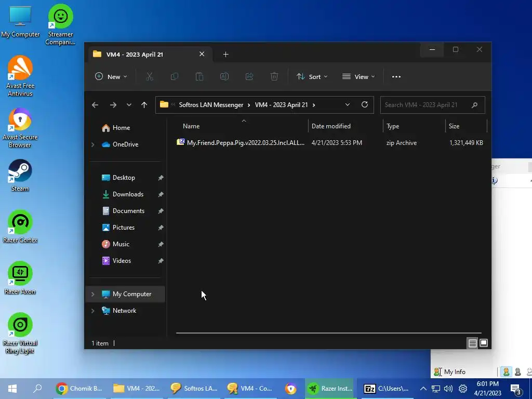This screenshot has width=532, height=399.
Task: Refresh the current folder view
Action: click(x=365, y=104)
